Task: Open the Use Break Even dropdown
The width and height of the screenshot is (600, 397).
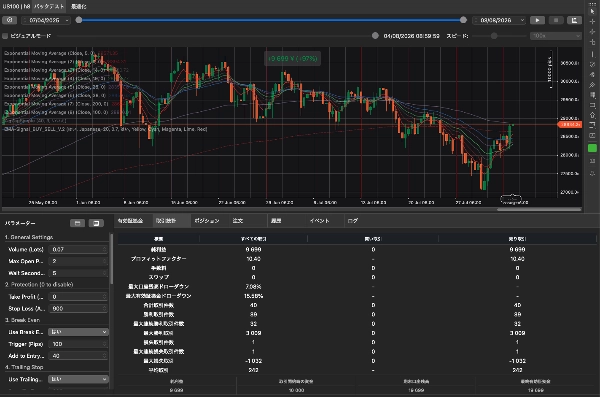Action: coord(78,332)
